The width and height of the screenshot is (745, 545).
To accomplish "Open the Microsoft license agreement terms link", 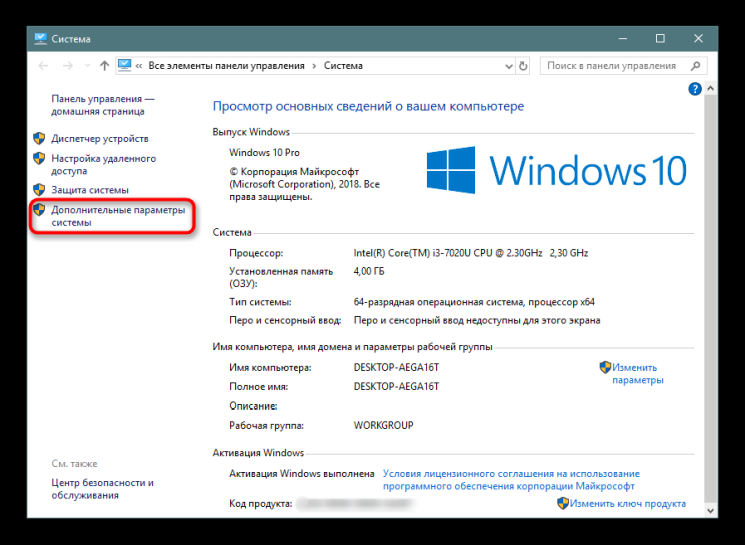I will pyautogui.click(x=511, y=480).
